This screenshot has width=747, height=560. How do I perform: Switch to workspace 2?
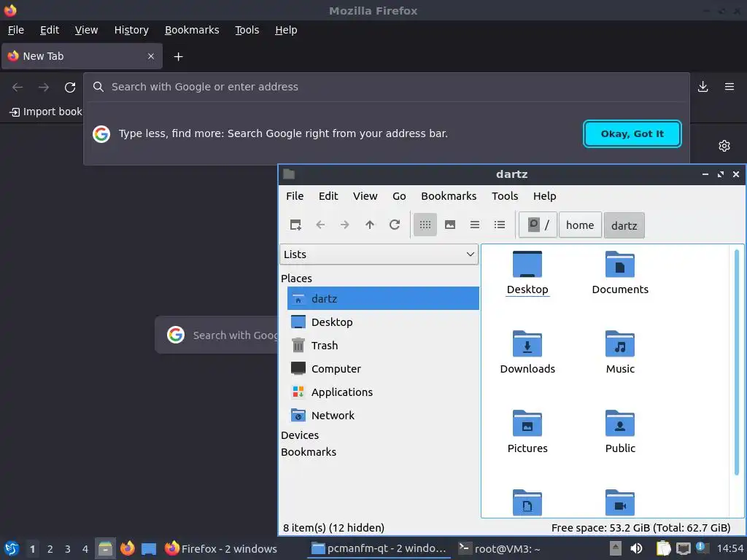tap(50, 549)
